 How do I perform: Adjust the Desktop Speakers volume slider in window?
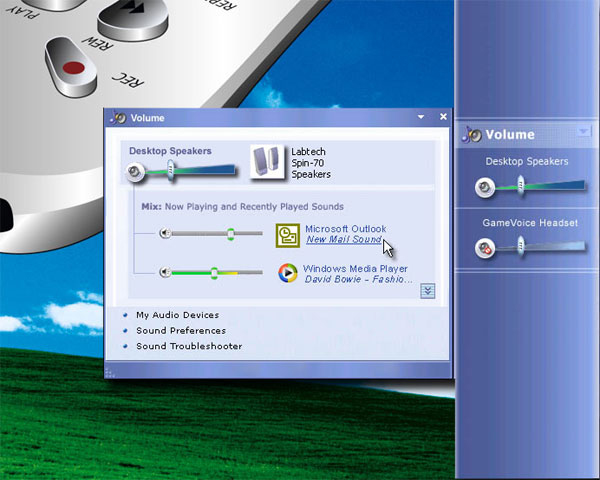point(171,170)
